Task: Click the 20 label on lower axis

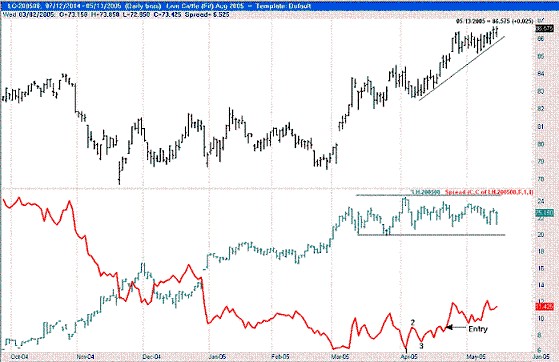Action: pyautogui.click(x=540, y=235)
